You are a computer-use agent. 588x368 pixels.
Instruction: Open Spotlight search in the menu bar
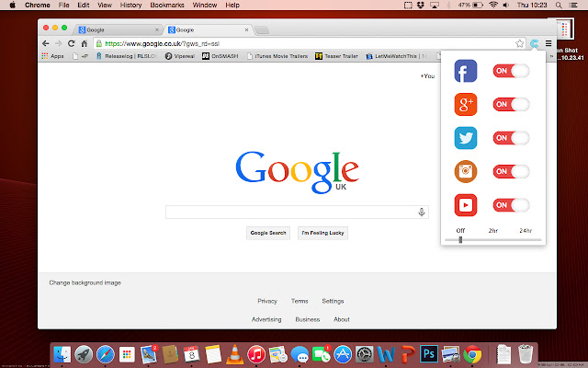(559, 5)
